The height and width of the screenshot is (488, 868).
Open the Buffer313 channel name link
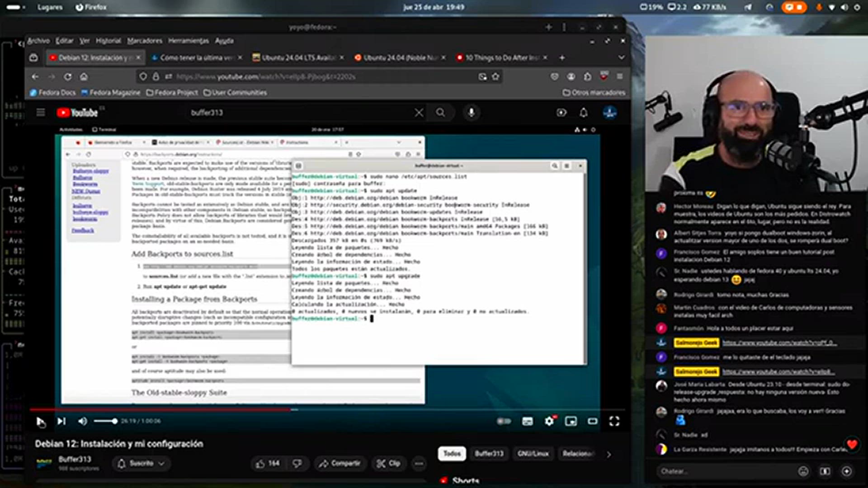click(75, 459)
